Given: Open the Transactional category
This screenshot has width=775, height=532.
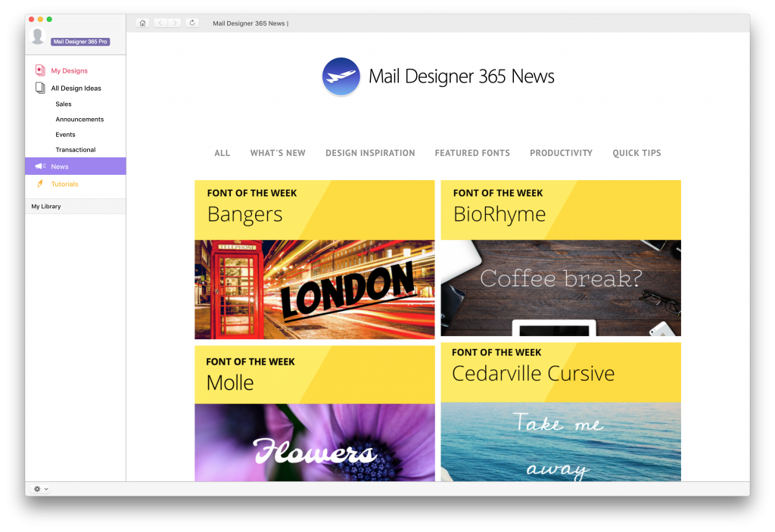Looking at the screenshot, I should 76,150.
